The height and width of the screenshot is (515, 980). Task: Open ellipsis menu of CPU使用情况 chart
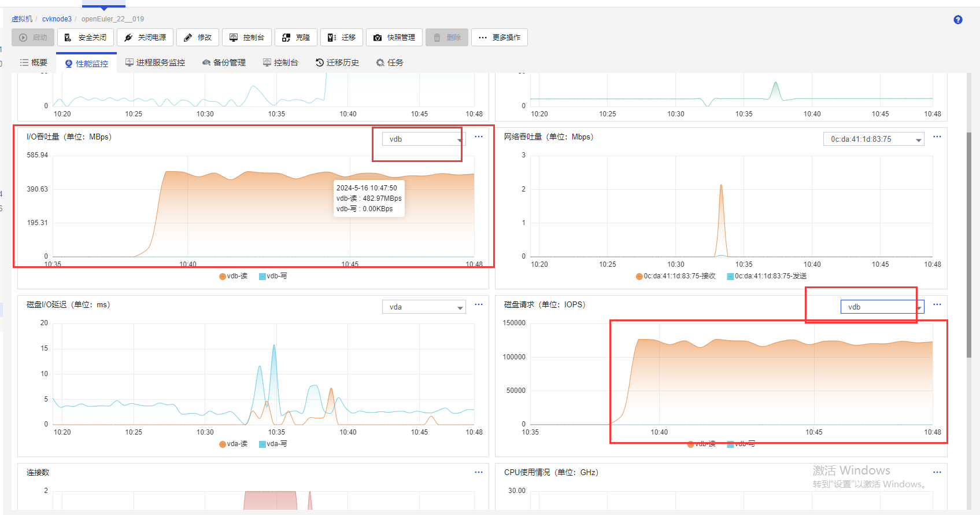pyautogui.click(x=937, y=472)
